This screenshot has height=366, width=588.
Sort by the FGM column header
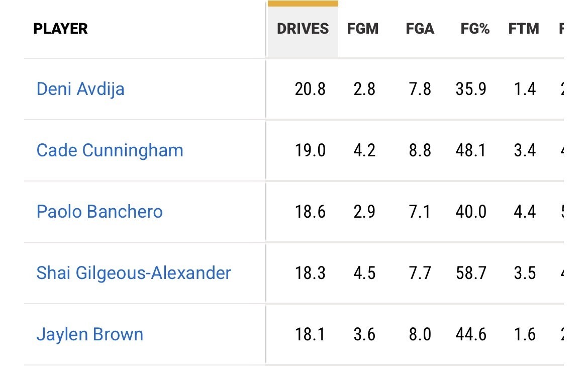[363, 29]
